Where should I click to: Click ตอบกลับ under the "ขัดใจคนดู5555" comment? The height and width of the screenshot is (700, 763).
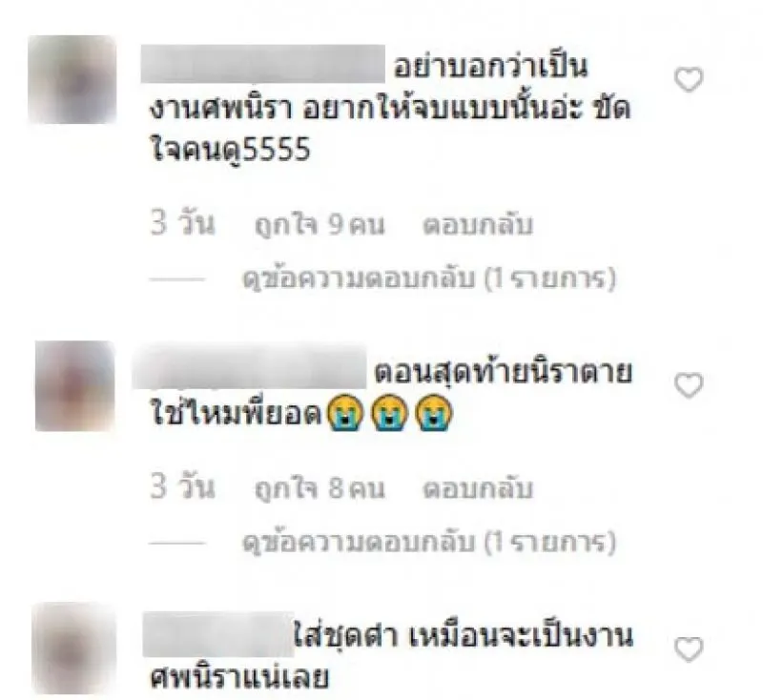pyautogui.click(x=478, y=225)
